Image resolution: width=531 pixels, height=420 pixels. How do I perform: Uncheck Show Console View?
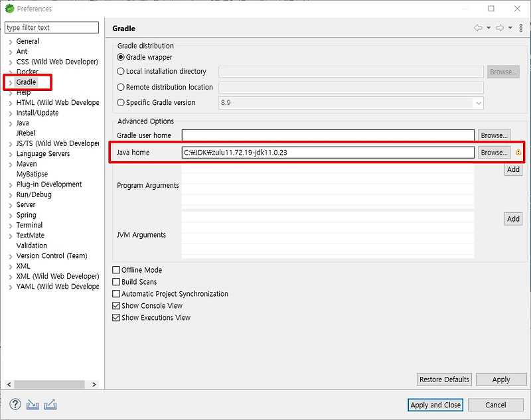(x=117, y=306)
